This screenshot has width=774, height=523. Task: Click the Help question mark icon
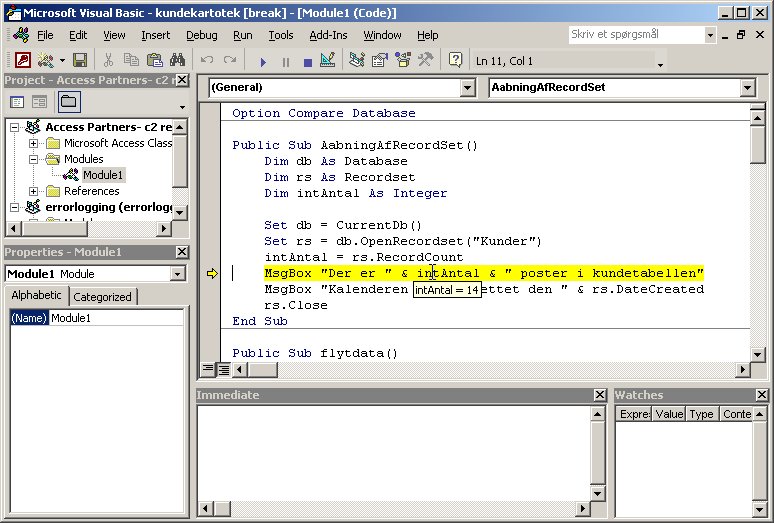455,60
